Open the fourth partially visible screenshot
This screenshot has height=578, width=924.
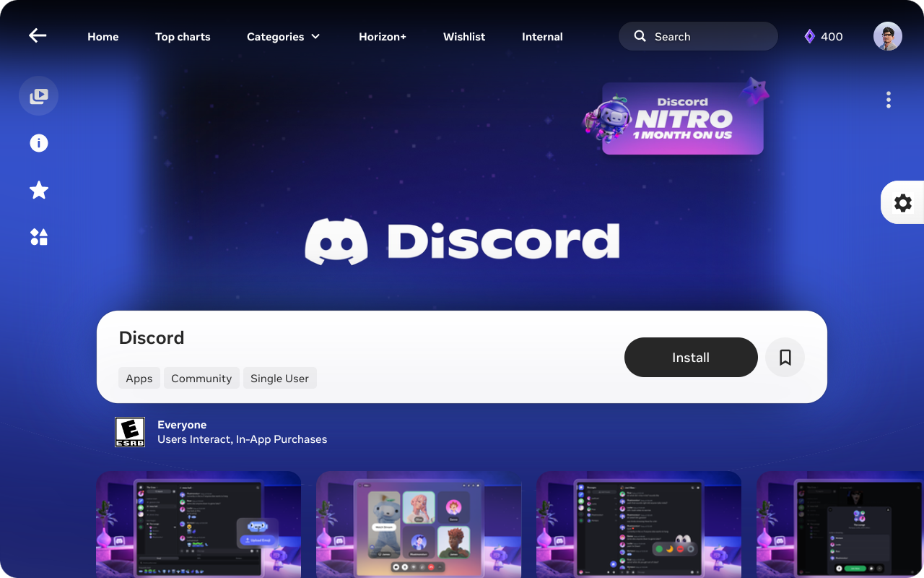click(840, 525)
